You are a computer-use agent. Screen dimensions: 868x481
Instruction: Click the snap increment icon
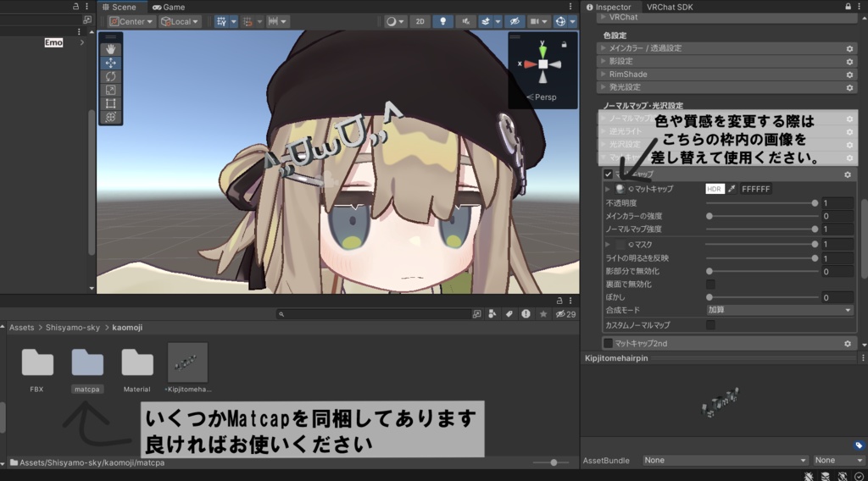coord(248,21)
